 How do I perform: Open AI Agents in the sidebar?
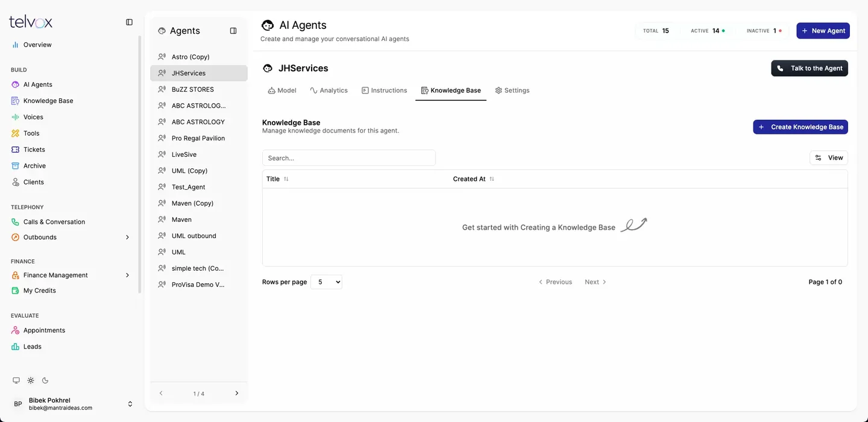38,84
